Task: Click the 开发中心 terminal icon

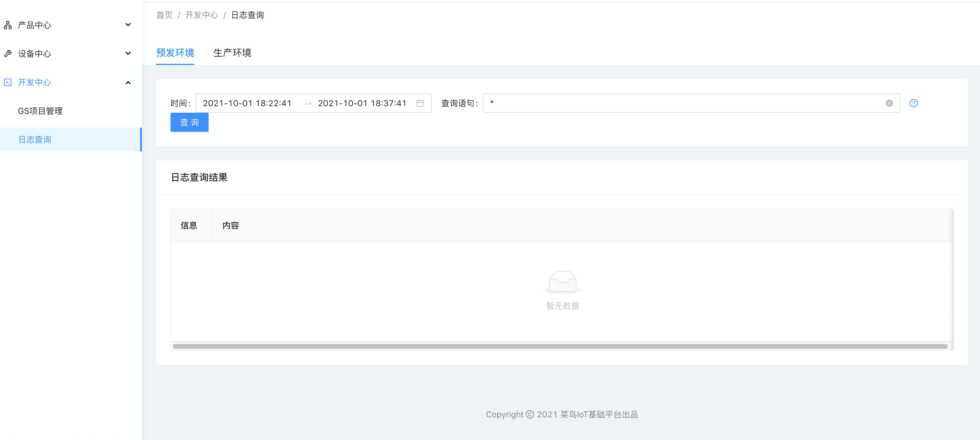Action: (8, 82)
